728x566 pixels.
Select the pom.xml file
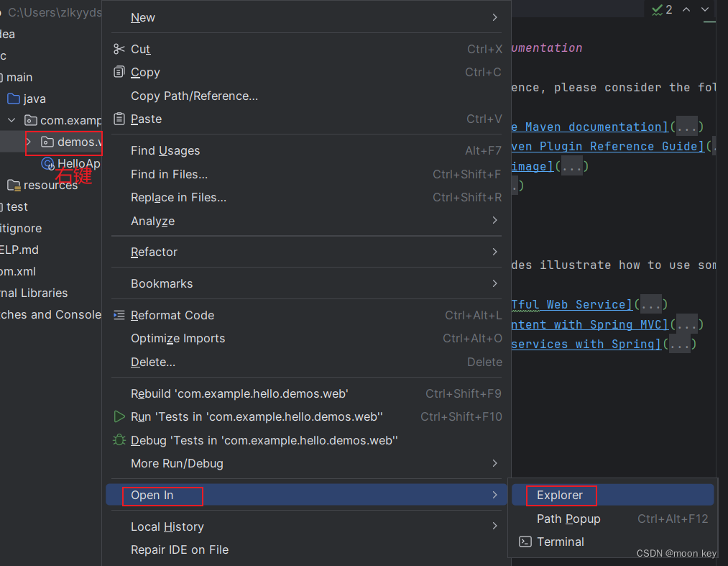point(18,271)
